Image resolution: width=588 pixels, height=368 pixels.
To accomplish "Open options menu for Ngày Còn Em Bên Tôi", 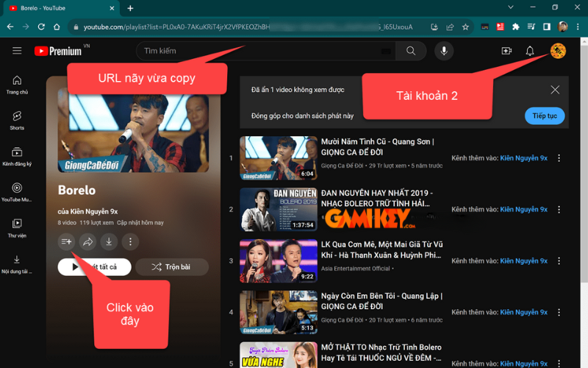I will pos(559,312).
